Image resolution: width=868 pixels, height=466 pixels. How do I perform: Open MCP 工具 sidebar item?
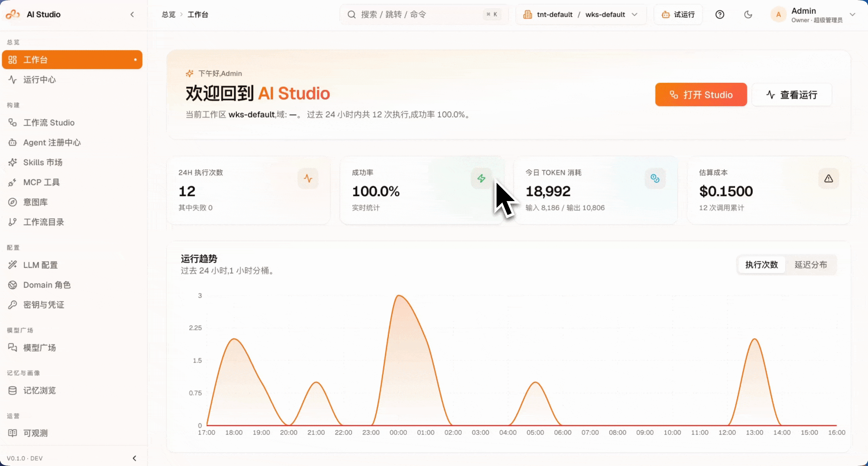point(72,182)
